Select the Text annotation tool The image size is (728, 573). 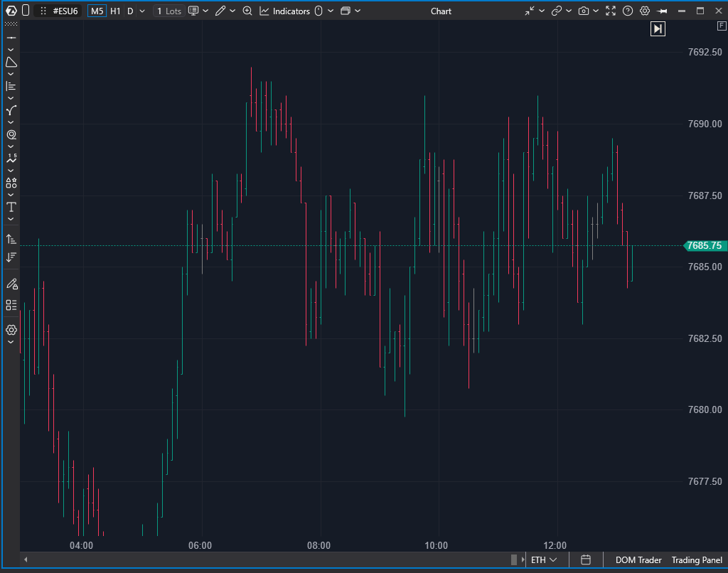[x=11, y=207]
